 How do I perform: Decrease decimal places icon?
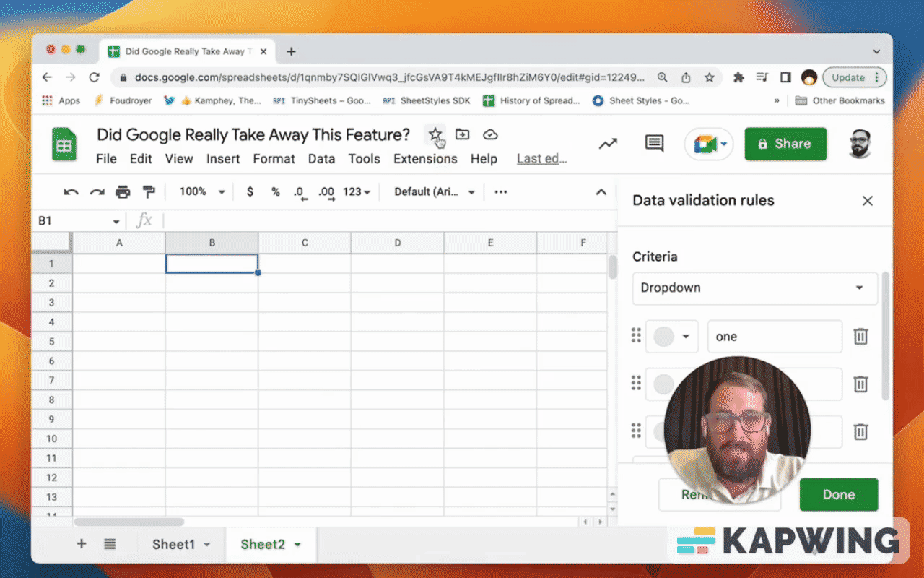point(300,193)
